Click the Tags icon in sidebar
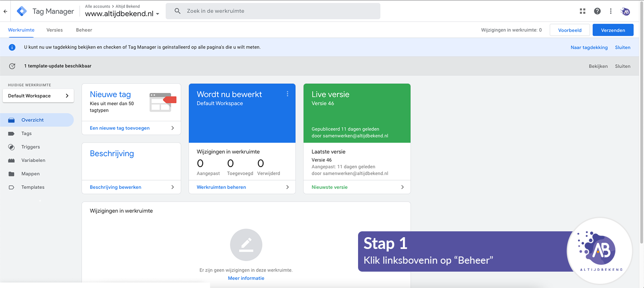The image size is (644, 288). pos(12,134)
